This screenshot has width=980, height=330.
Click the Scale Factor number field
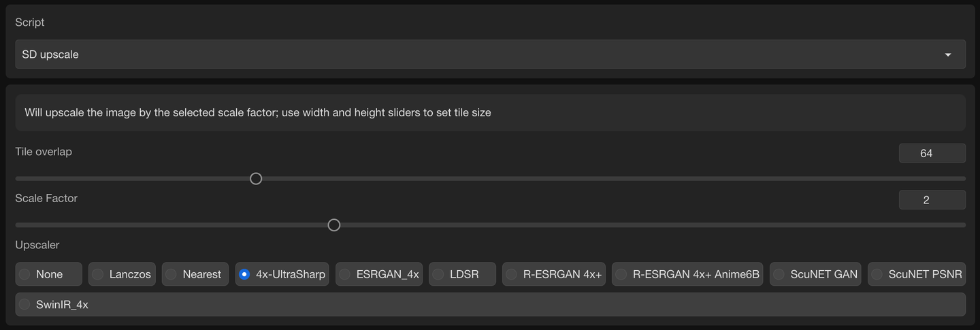click(932, 200)
